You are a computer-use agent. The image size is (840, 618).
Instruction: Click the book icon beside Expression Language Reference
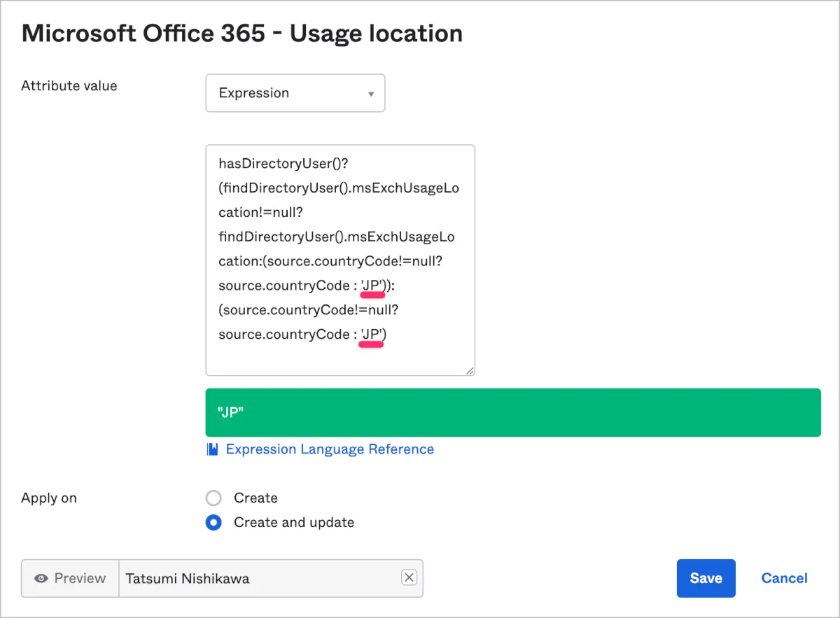(x=212, y=449)
